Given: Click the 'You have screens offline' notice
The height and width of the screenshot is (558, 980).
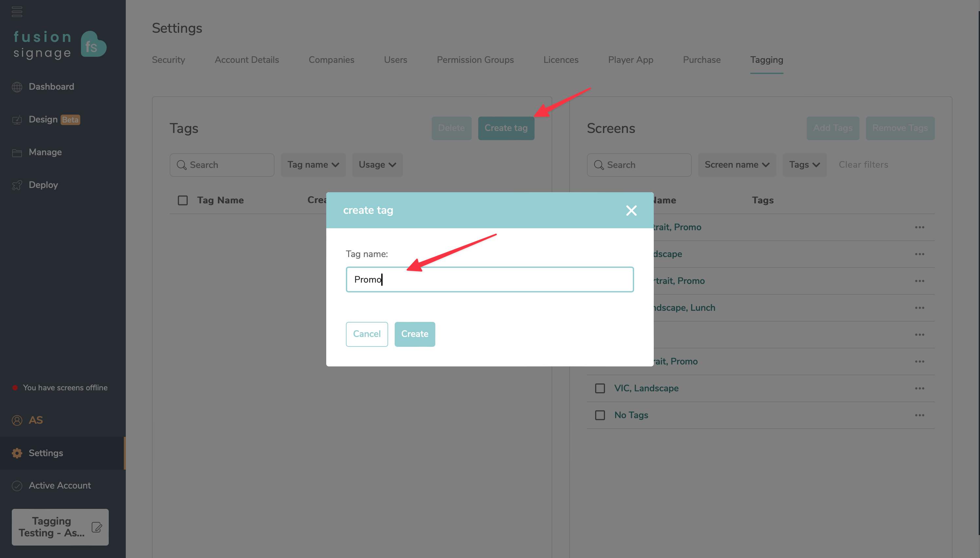Looking at the screenshot, I should point(60,387).
